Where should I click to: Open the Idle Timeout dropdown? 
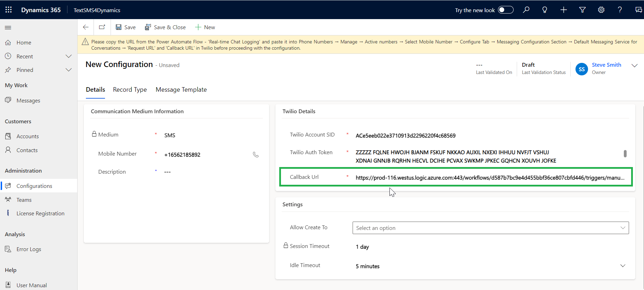[x=622, y=266]
